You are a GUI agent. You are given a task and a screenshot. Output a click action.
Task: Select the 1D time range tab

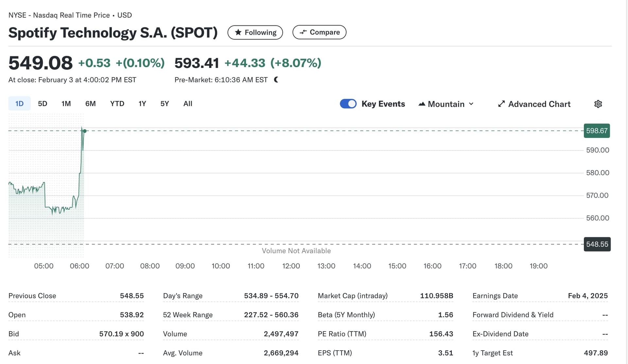coord(19,104)
